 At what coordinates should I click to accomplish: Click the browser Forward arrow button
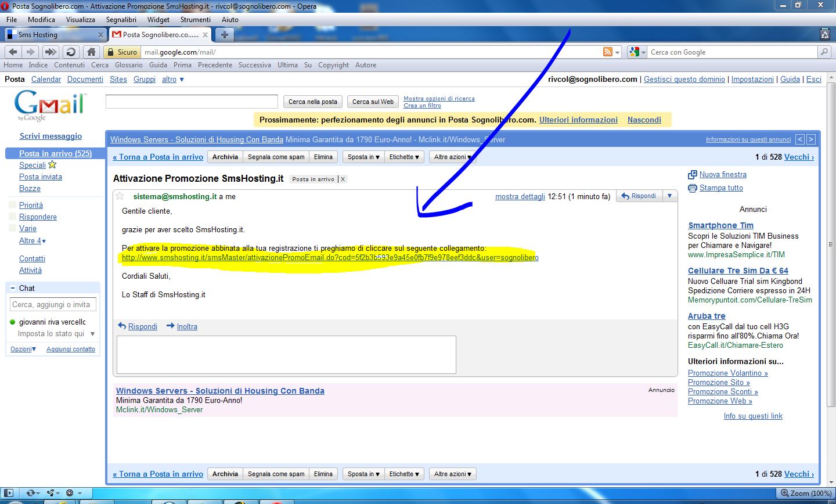coord(29,52)
